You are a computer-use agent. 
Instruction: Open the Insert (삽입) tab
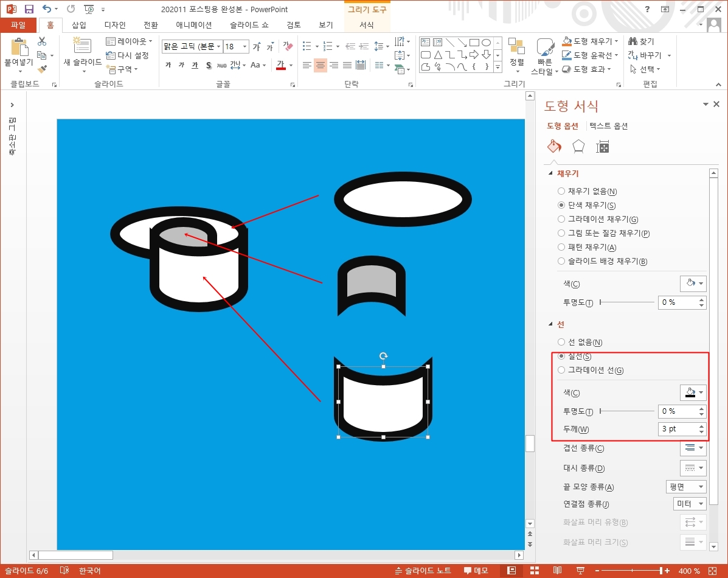point(79,24)
